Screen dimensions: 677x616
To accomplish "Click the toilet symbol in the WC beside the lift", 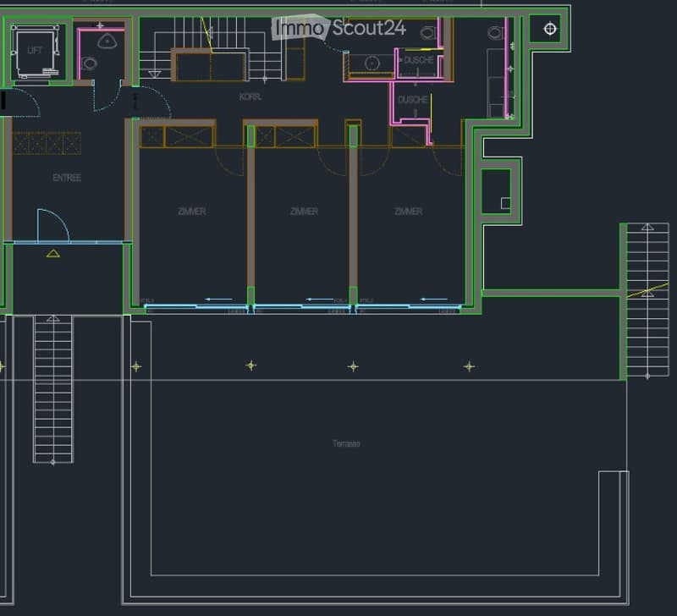I will [89, 64].
